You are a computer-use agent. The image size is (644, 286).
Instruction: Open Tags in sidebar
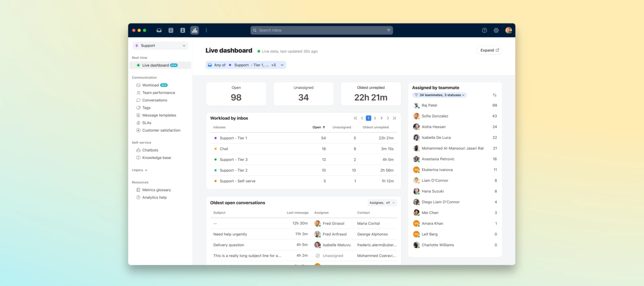(x=144, y=108)
